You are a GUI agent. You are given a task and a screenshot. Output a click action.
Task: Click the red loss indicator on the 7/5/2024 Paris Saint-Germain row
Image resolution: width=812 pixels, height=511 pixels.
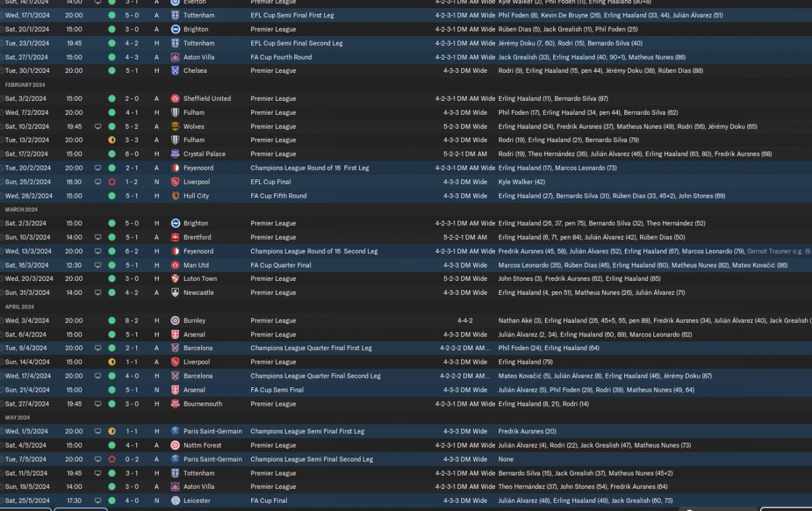pos(112,459)
